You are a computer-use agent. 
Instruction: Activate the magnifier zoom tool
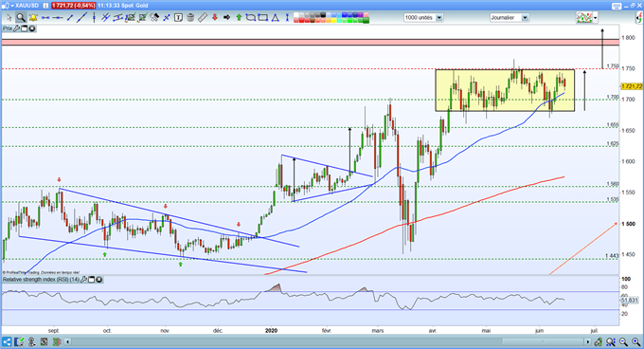(x=21, y=18)
